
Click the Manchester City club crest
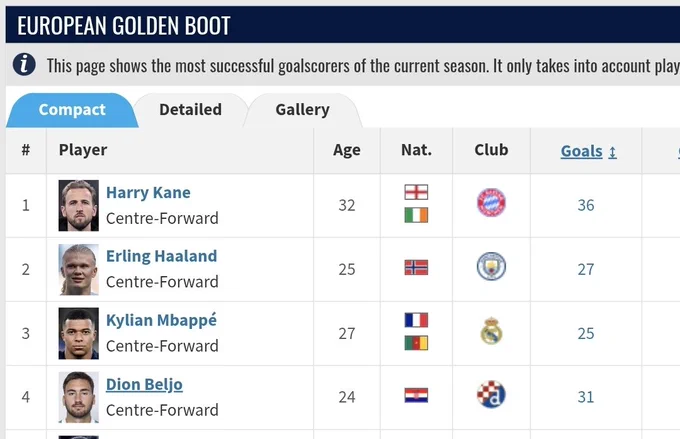(x=491, y=266)
